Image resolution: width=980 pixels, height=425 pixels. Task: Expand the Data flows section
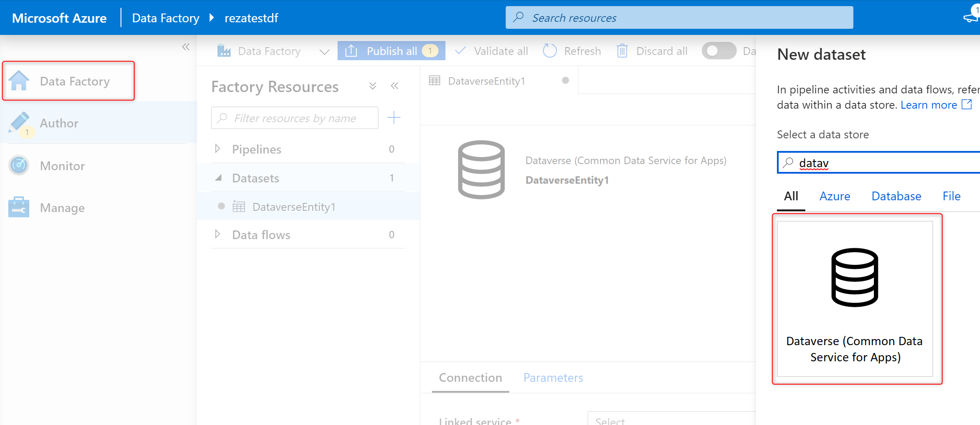click(218, 234)
